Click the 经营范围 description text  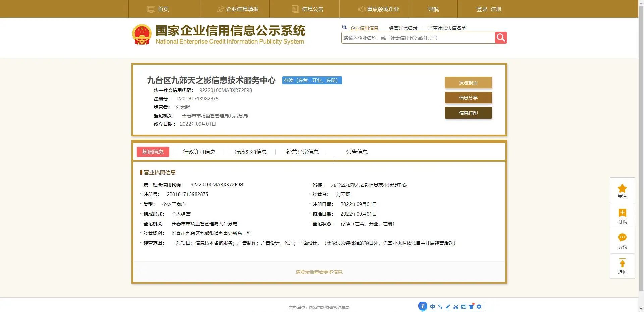[314, 243]
